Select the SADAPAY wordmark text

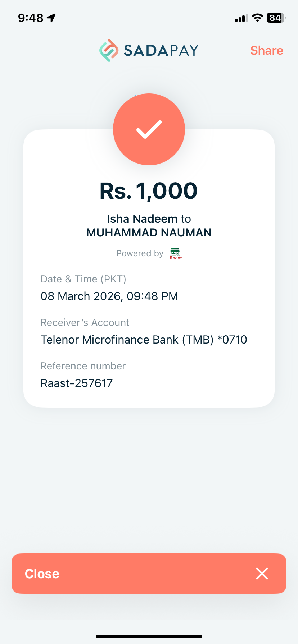point(161,50)
